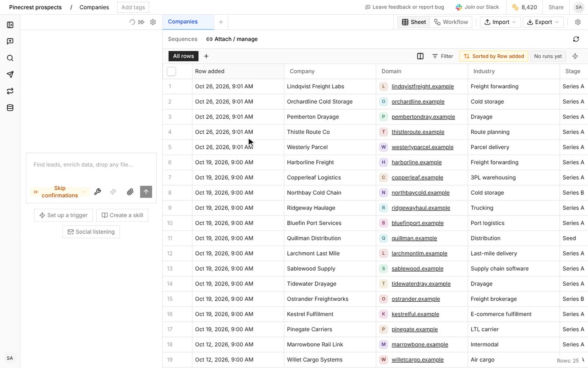
Task: Click Social listening button
Action: tap(91, 232)
